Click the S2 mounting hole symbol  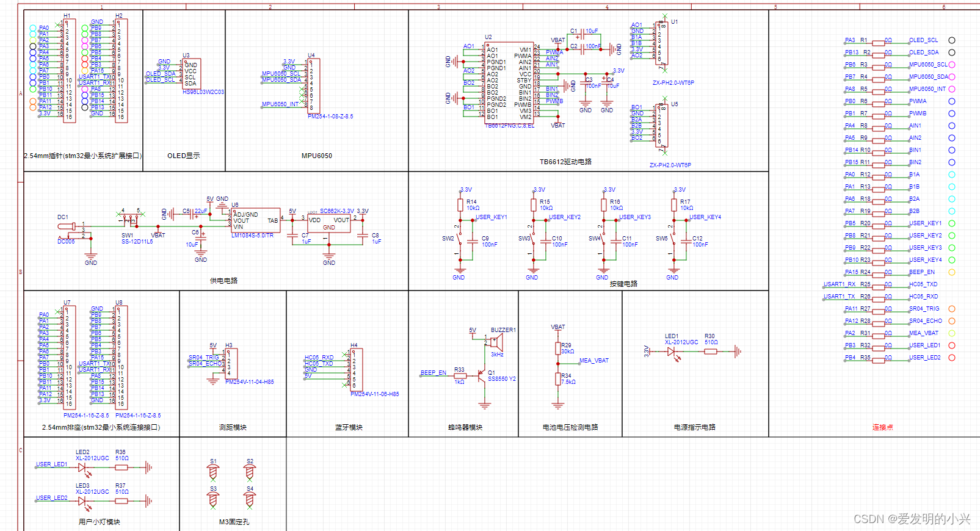250,472
